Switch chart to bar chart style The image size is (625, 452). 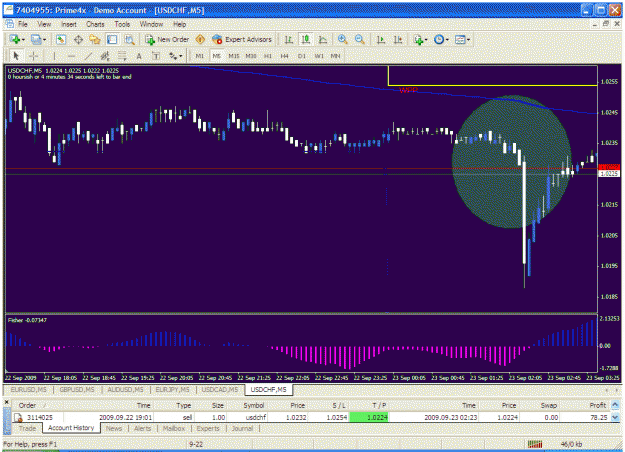(289, 39)
